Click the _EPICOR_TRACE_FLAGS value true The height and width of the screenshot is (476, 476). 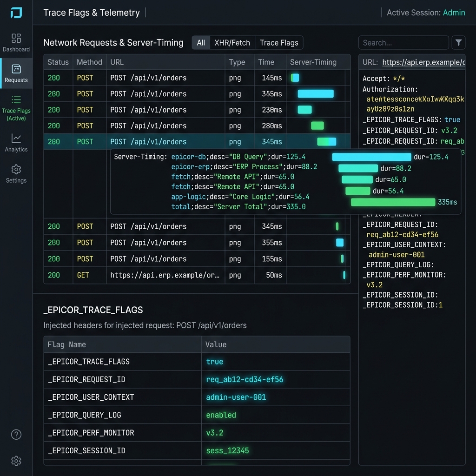click(x=215, y=362)
